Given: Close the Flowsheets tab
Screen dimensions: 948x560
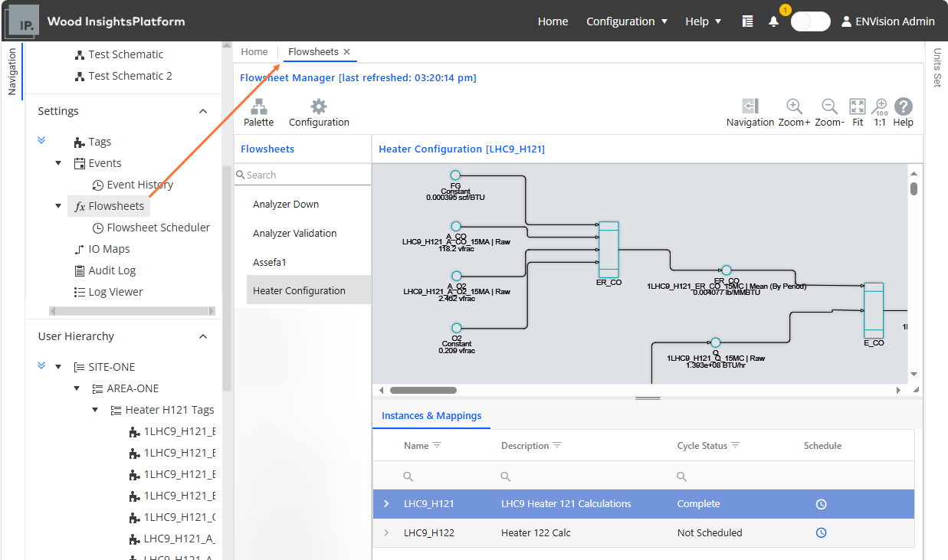Looking at the screenshot, I should [346, 52].
